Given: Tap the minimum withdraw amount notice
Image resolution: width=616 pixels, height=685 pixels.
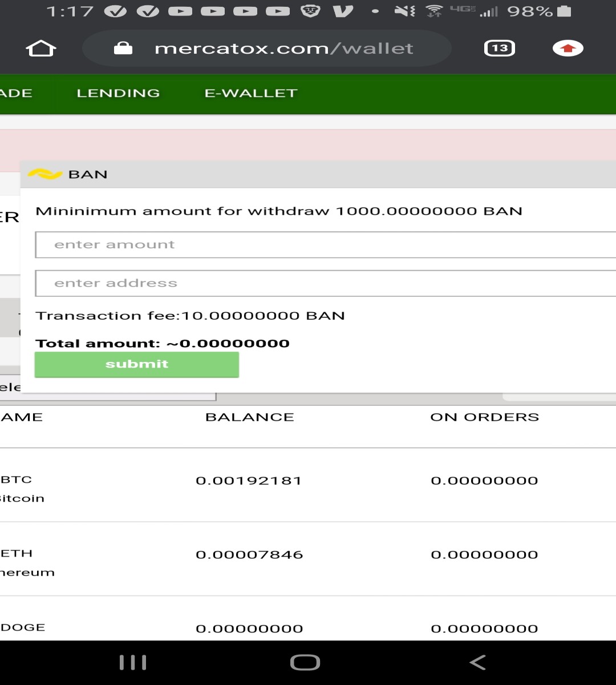Looking at the screenshot, I should click(279, 211).
